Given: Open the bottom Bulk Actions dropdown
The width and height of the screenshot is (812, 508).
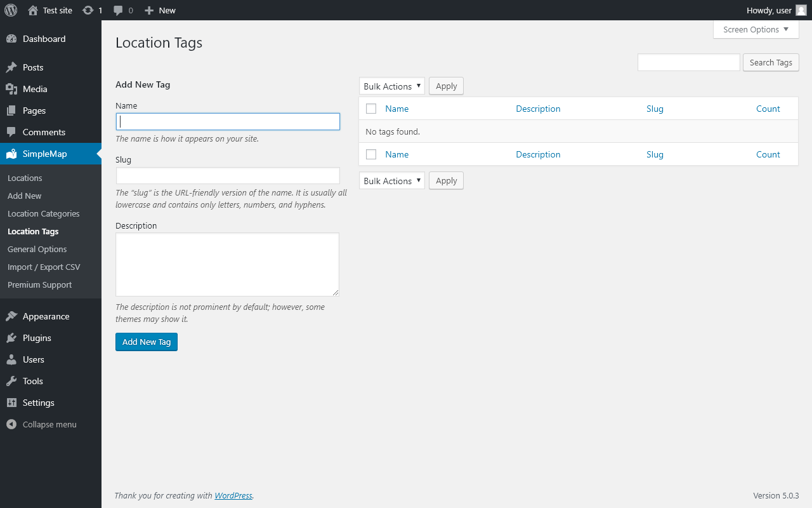Looking at the screenshot, I should click(x=392, y=181).
